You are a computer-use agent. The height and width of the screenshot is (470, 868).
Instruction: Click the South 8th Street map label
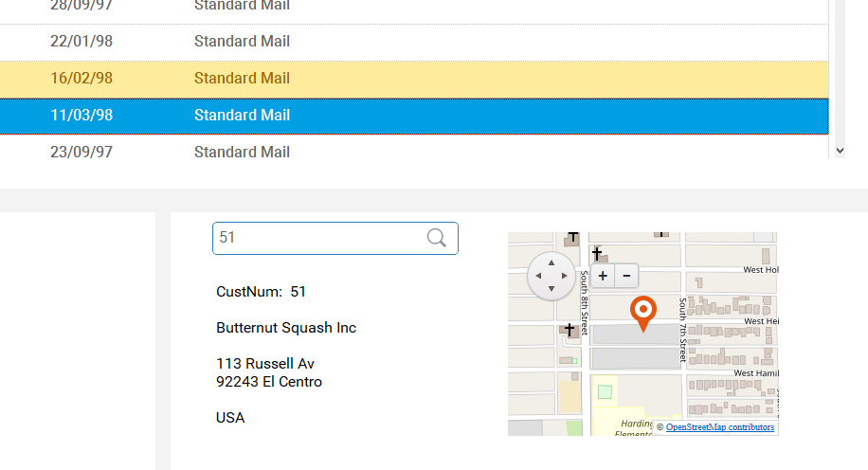click(x=584, y=303)
